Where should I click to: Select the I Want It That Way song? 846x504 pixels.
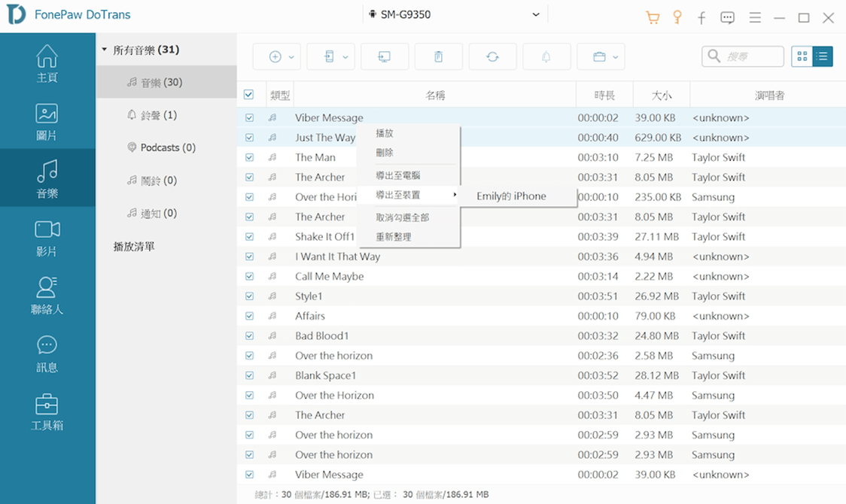click(x=337, y=257)
